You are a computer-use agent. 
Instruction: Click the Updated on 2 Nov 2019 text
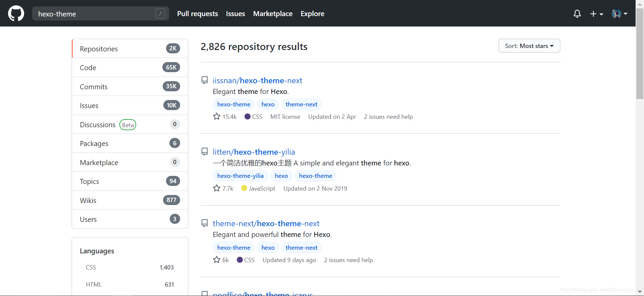[315, 189]
